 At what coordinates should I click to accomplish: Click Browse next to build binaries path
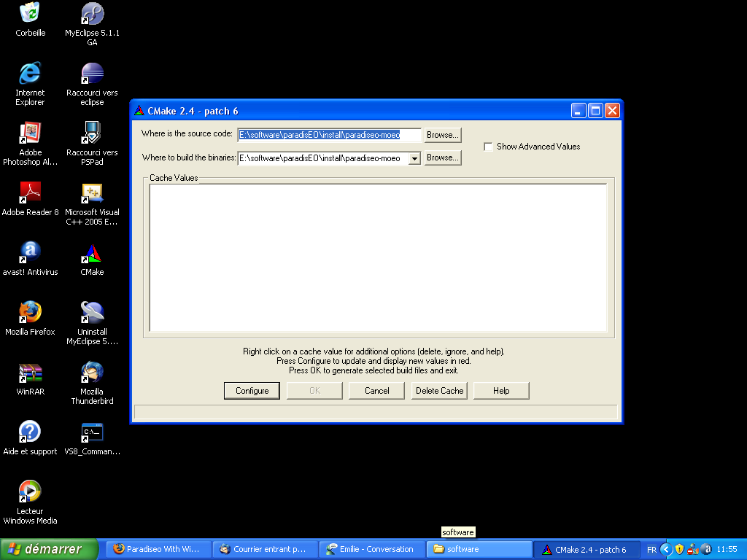coord(443,157)
